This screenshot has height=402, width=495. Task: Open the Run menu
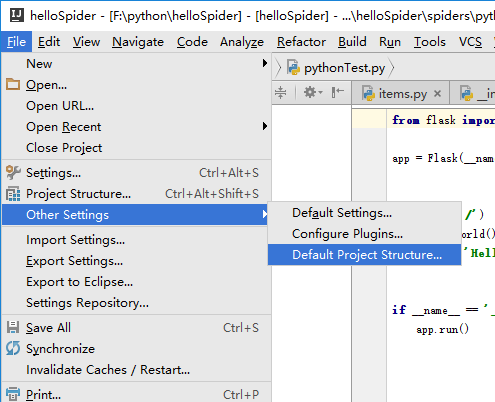[x=390, y=42]
